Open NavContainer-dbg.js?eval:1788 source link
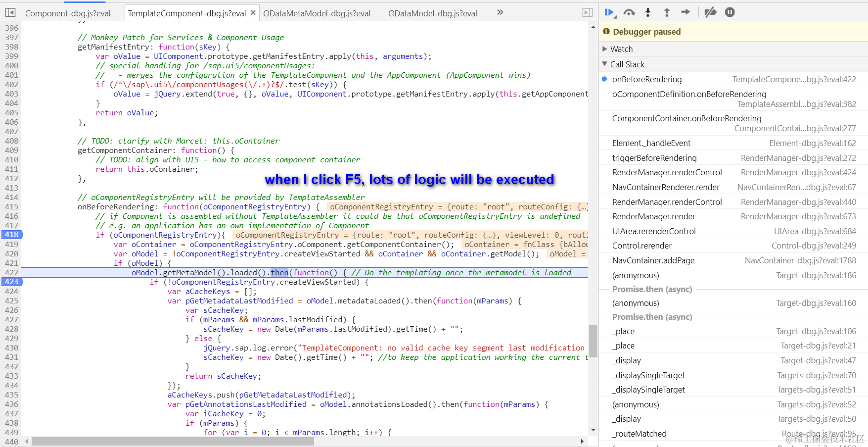The height and width of the screenshot is (447, 868). (x=800, y=260)
